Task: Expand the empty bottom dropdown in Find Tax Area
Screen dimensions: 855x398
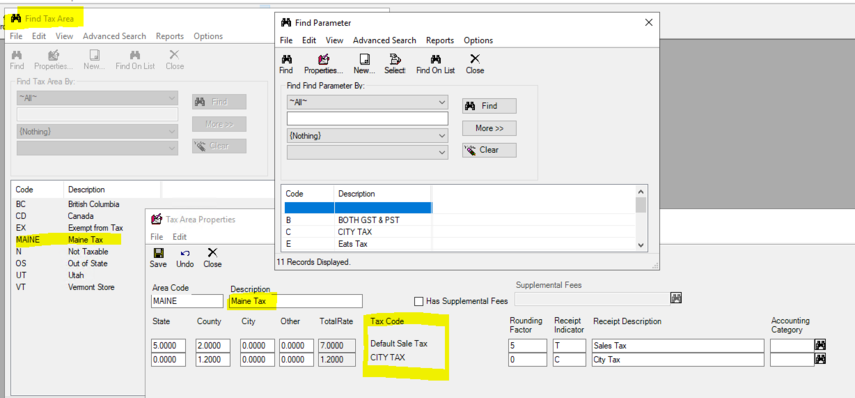Action: (172, 148)
